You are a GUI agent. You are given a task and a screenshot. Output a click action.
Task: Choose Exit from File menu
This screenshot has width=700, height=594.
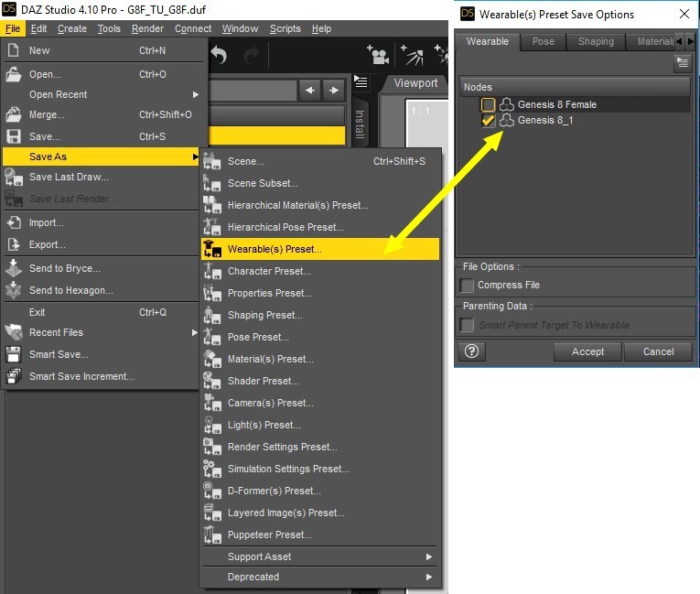tap(101, 312)
